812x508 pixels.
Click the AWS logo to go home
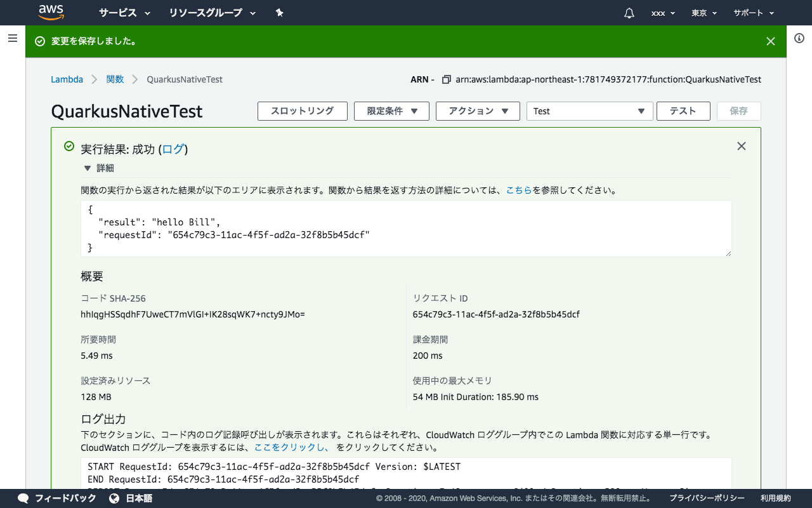(x=51, y=13)
